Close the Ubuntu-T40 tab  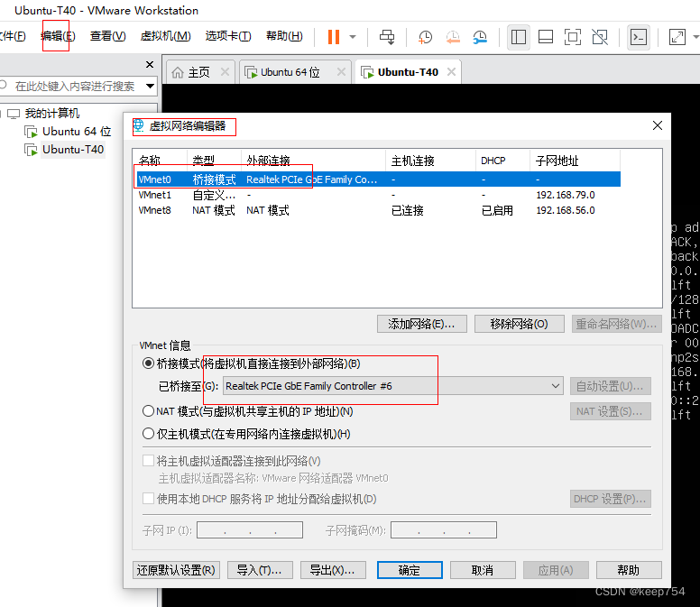(x=451, y=72)
